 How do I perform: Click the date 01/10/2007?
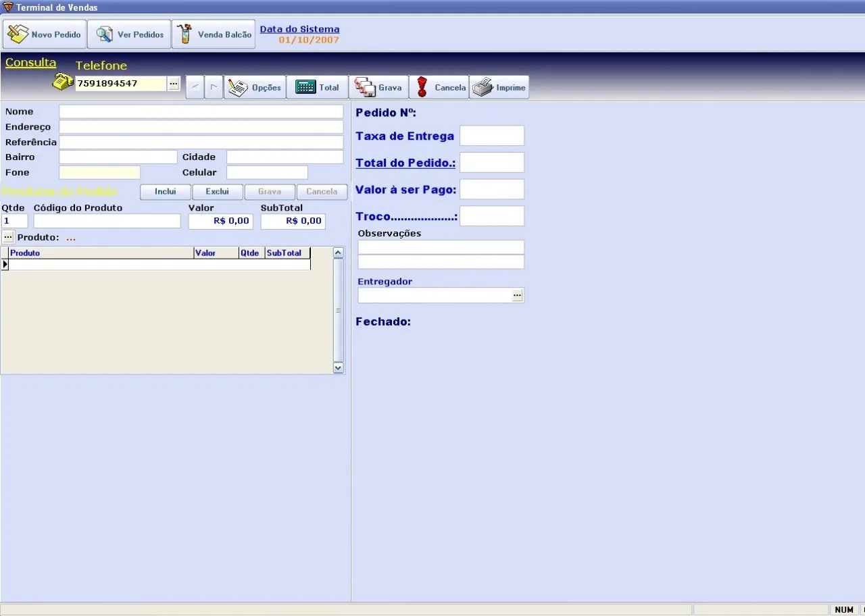pyautogui.click(x=309, y=40)
